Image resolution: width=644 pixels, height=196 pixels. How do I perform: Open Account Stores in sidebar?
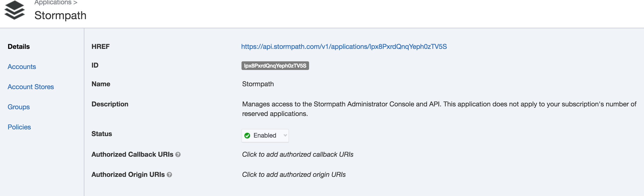click(x=31, y=87)
